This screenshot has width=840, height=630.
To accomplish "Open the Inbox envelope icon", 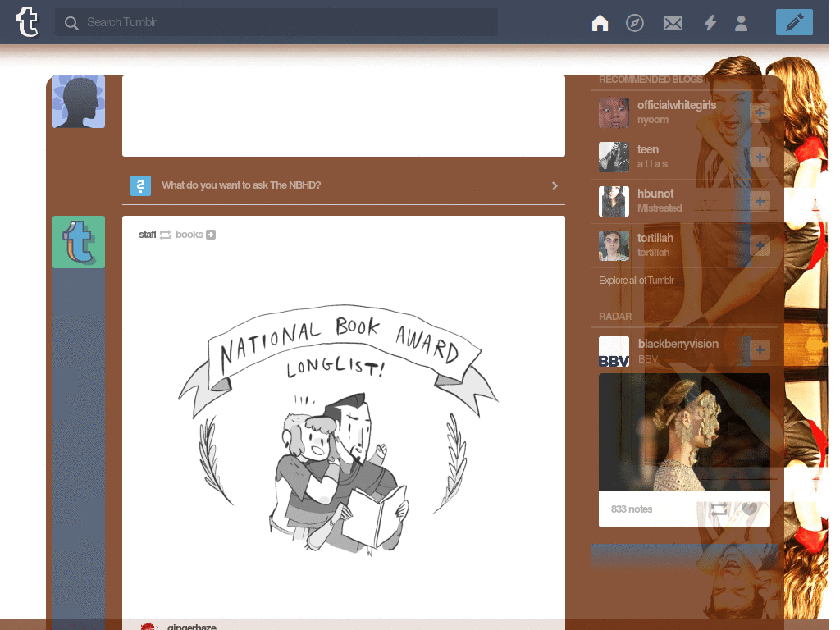I will click(x=673, y=23).
